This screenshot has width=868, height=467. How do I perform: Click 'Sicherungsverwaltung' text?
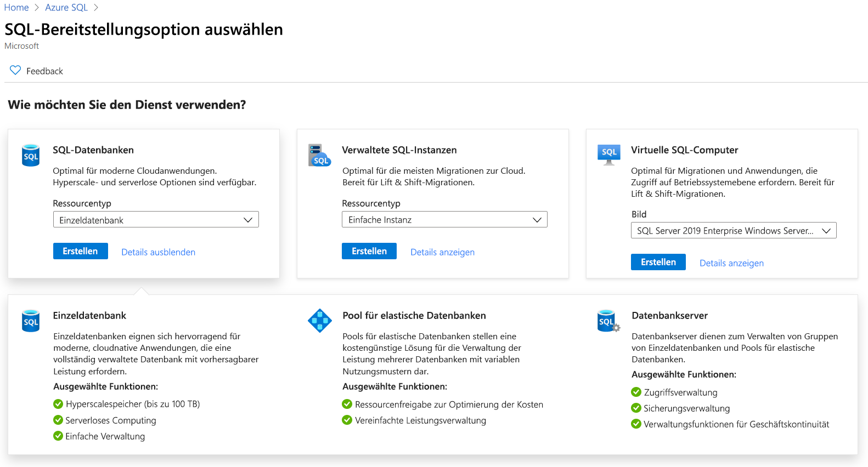point(686,408)
